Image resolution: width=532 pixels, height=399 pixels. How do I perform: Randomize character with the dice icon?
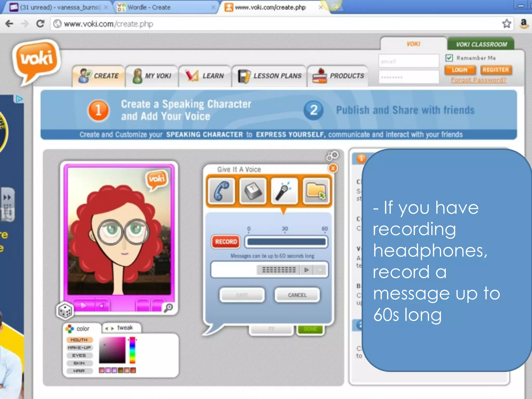(65, 310)
